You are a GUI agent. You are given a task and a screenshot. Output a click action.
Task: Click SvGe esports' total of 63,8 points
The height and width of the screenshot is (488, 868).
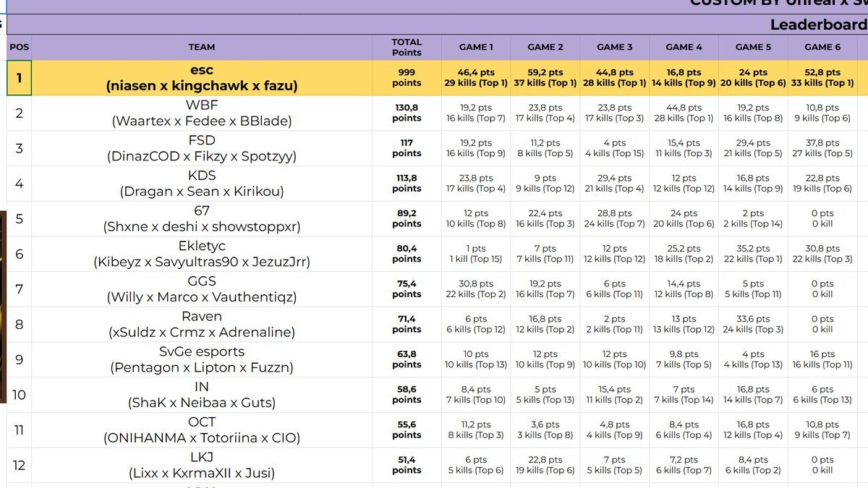point(407,359)
